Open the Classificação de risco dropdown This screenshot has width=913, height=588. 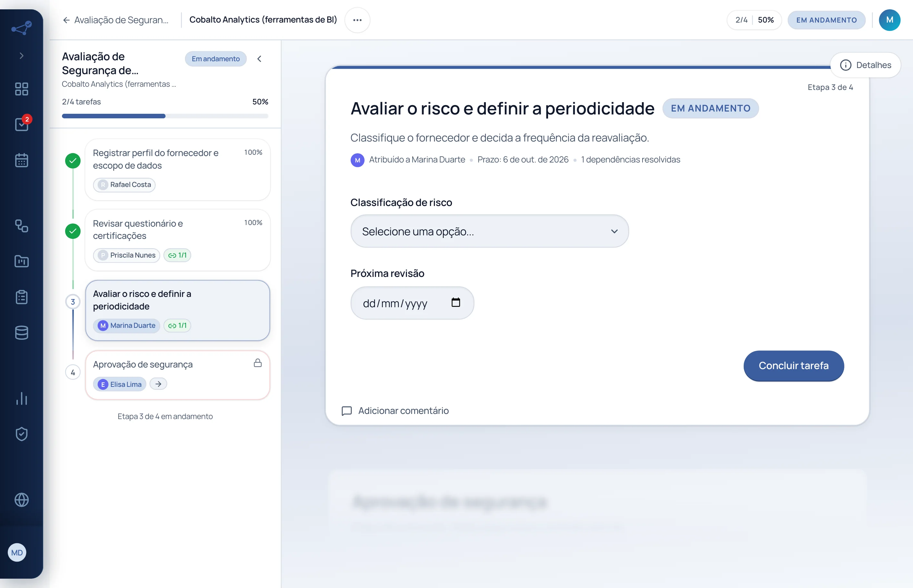click(x=489, y=231)
